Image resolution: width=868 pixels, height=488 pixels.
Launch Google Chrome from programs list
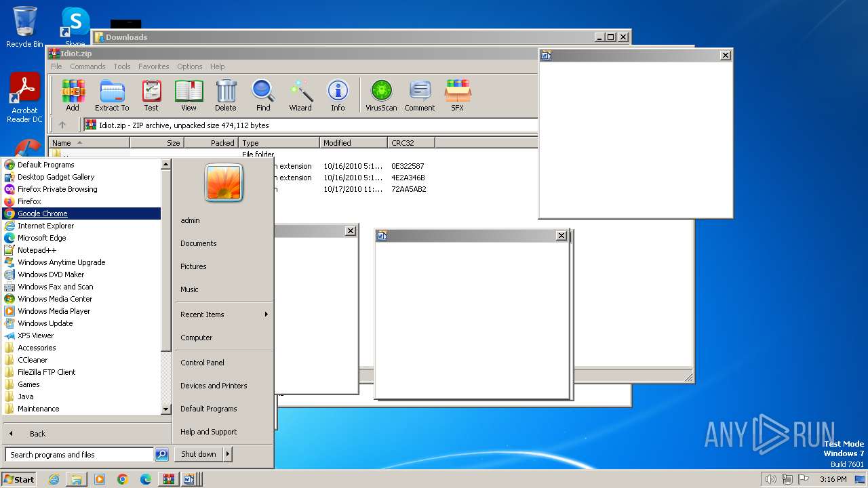tap(81, 213)
